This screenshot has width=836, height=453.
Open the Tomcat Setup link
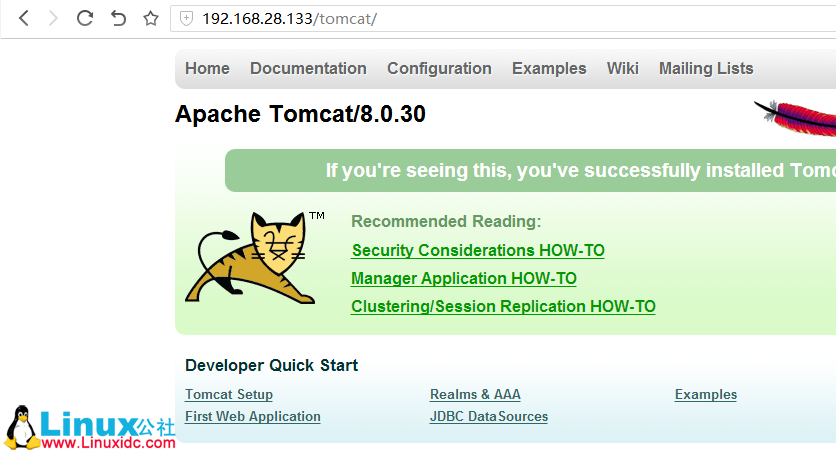[x=229, y=394]
